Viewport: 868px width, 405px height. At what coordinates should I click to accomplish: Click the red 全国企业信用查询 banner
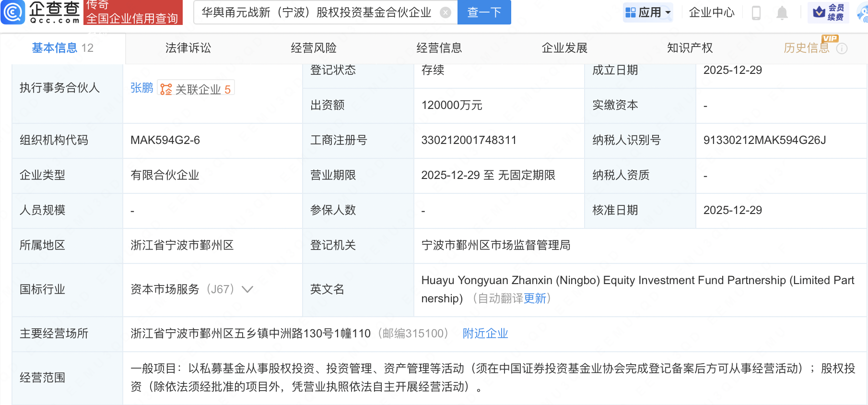133,12
